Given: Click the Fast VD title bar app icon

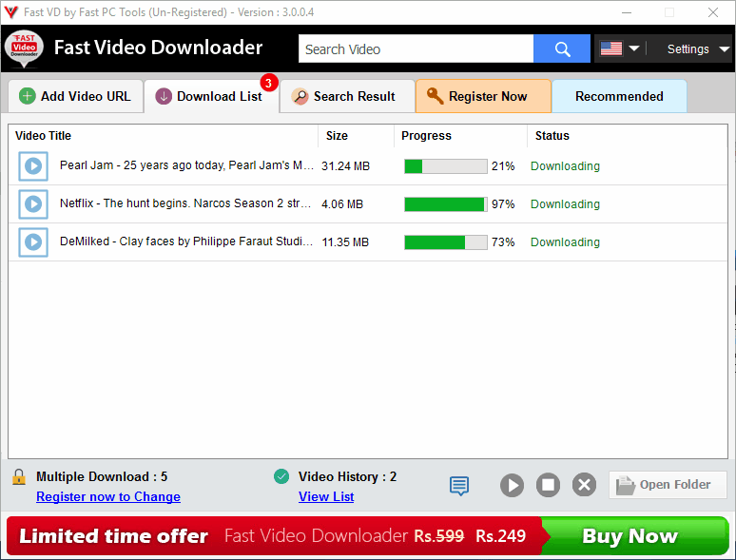Looking at the screenshot, I should [x=10, y=11].
